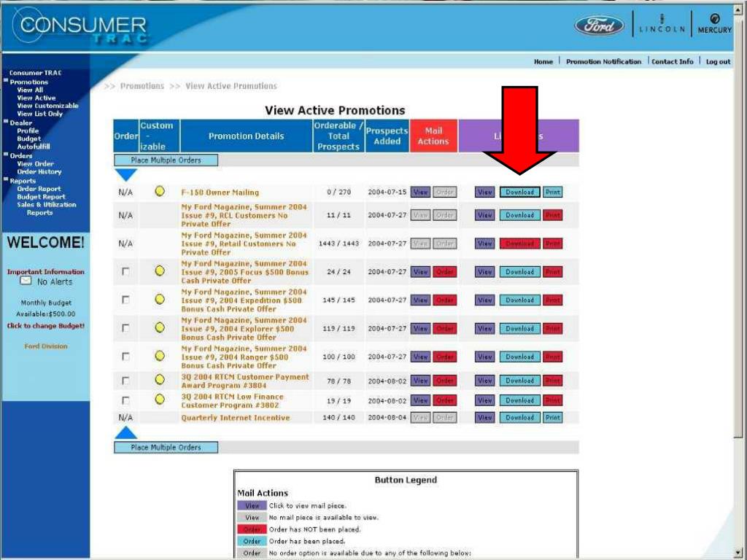Click yellow dot for 2004 Ranger $500 offer
The height and width of the screenshot is (560, 747).
click(x=160, y=356)
